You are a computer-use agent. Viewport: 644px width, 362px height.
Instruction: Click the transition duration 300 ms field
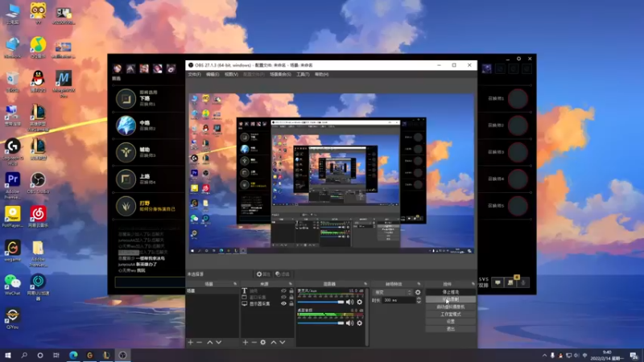[x=398, y=300]
